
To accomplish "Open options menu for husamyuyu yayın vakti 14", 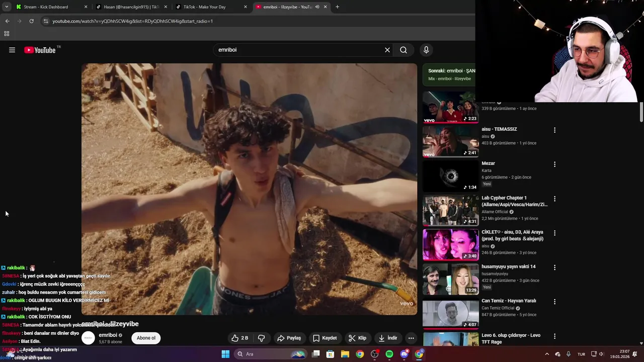I will [554, 267].
